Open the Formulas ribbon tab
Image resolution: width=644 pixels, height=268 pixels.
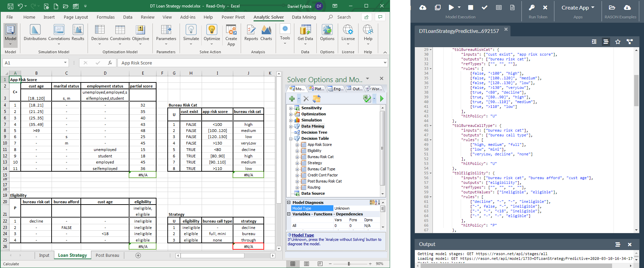tap(106, 17)
